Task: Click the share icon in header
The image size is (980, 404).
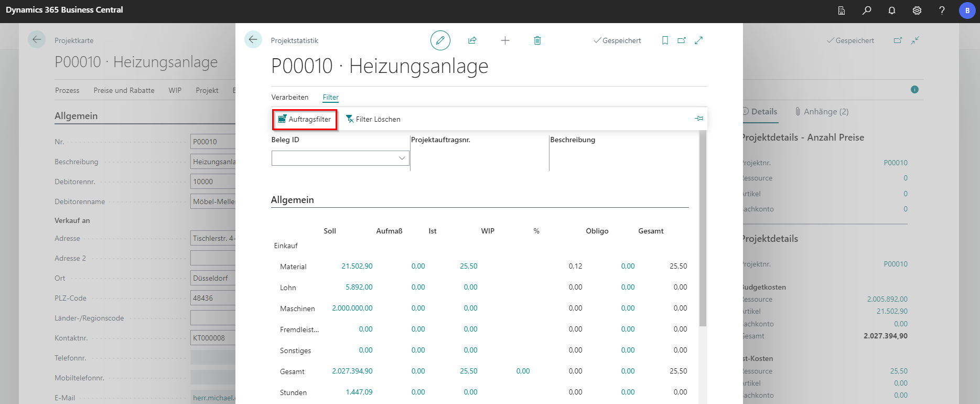Action: pos(472,40)
